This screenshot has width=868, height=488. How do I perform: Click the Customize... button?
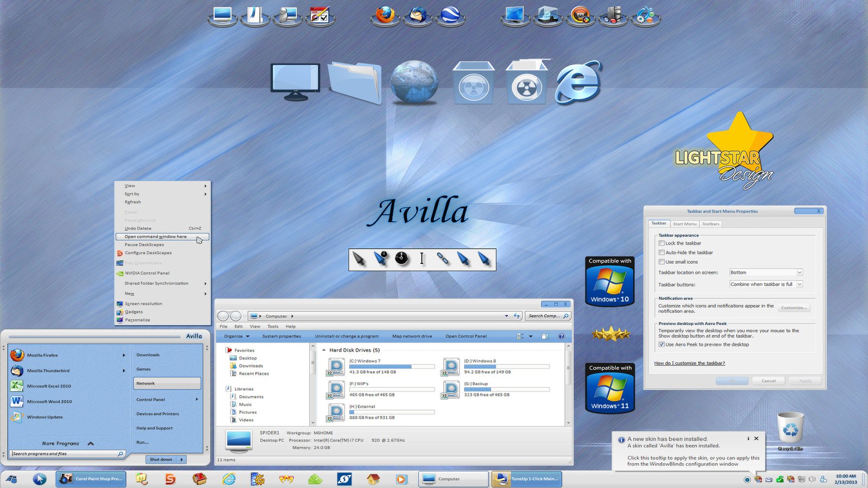coord(794,308)
